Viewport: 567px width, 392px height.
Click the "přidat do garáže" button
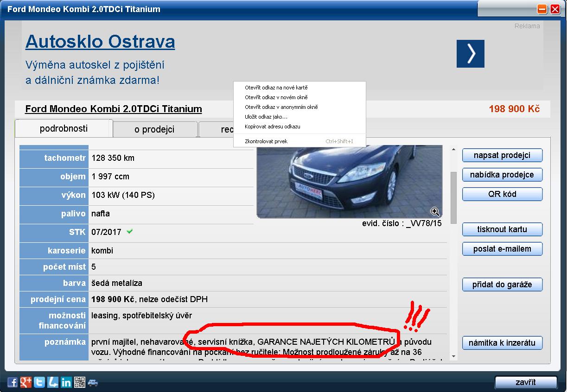(x=502, y=285)
